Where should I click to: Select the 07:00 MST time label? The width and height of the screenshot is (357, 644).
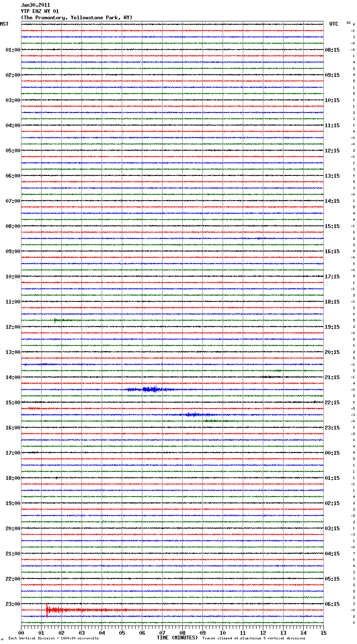point(13,201)
